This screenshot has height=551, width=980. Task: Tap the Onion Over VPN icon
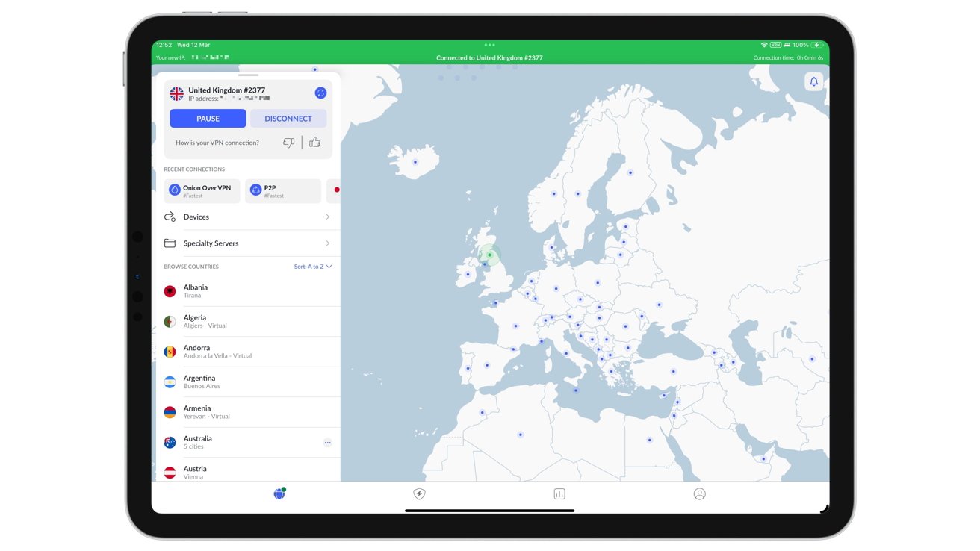pos(175,190)
